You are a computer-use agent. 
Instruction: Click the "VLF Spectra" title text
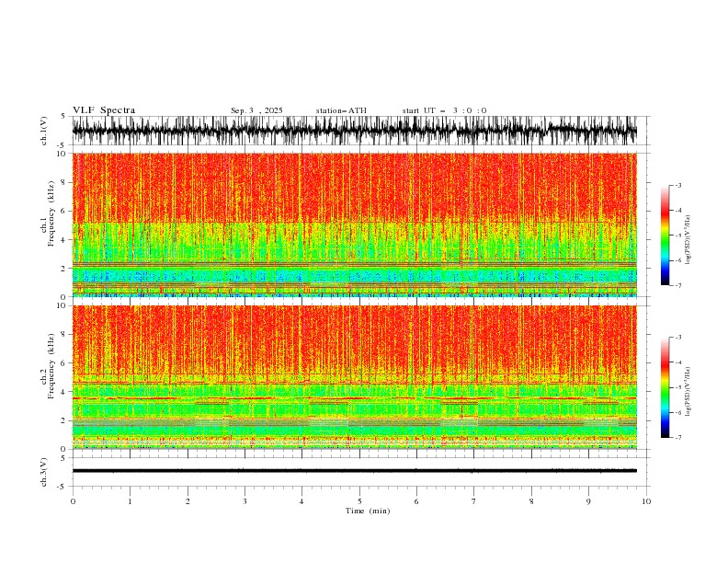pos(104,110)
